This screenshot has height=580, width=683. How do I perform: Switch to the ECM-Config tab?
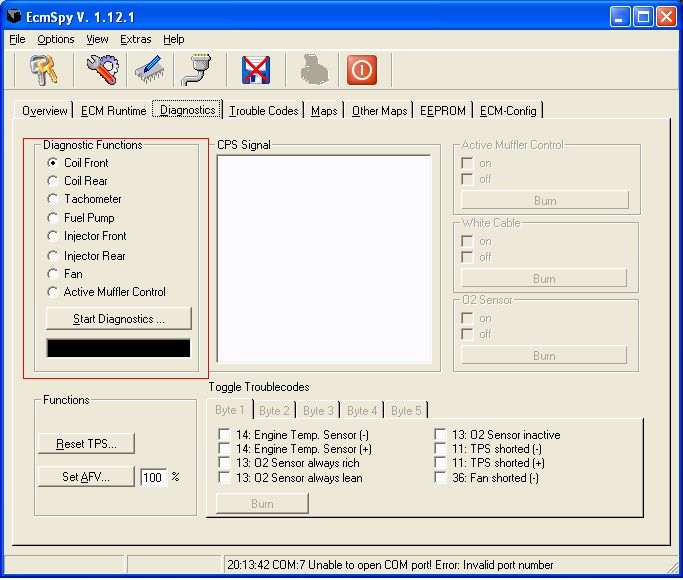[508, 111]
